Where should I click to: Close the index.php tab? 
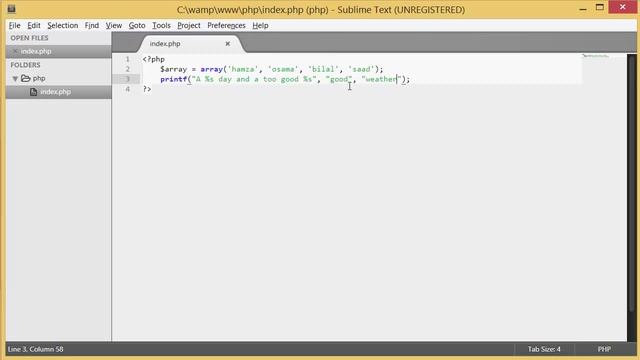[x=228, y=44]
